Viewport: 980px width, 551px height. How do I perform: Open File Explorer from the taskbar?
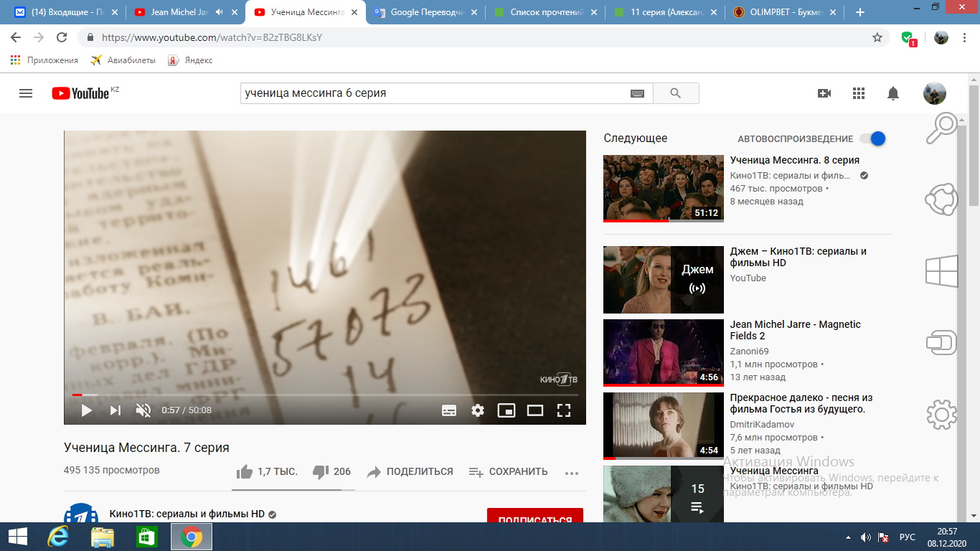pyautogui.click(x=103, y=537)
